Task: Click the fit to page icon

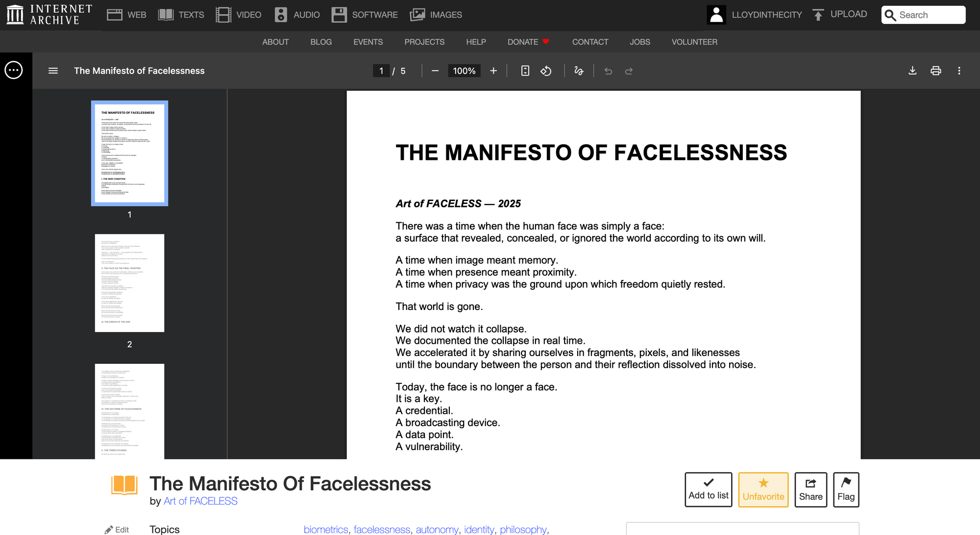Action: coord(525,71)
